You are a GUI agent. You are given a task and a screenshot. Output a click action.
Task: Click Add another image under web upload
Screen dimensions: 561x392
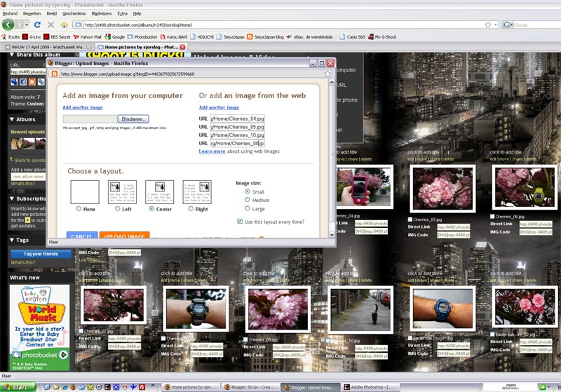pyautogui.click(x=219, y=107)
